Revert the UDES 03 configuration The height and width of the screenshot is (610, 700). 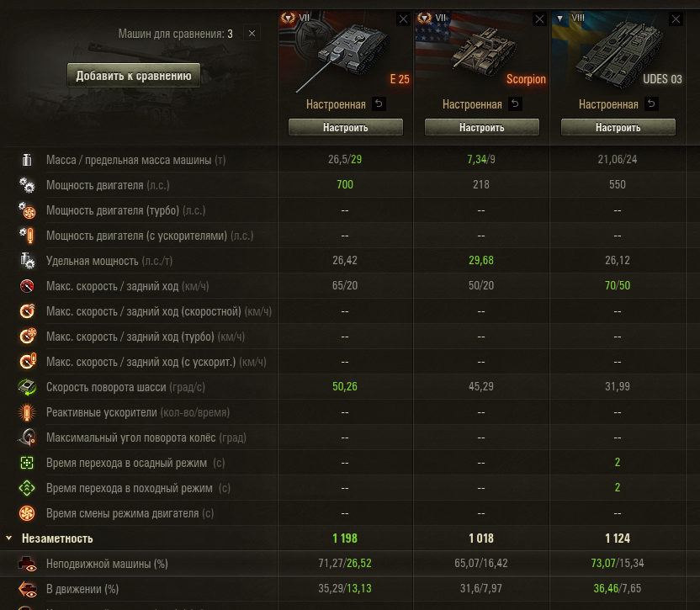coord(652,104)
